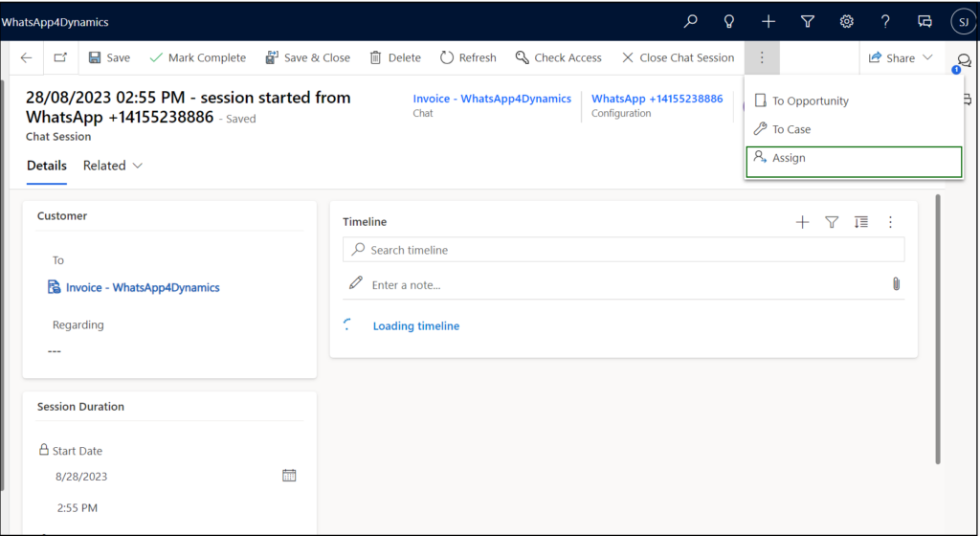Click the Customer section heading
This screenshot has height=536, width=980.
pyautogui.click(x=62, y=216)
